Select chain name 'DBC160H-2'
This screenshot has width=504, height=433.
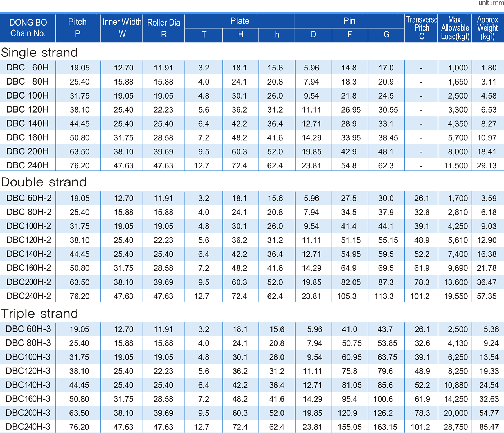pyautogui.click(x=29, y=268)
